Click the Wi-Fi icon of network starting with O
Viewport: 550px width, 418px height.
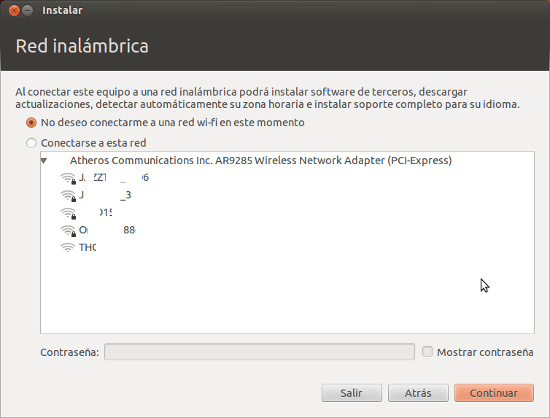pos(68,230)
